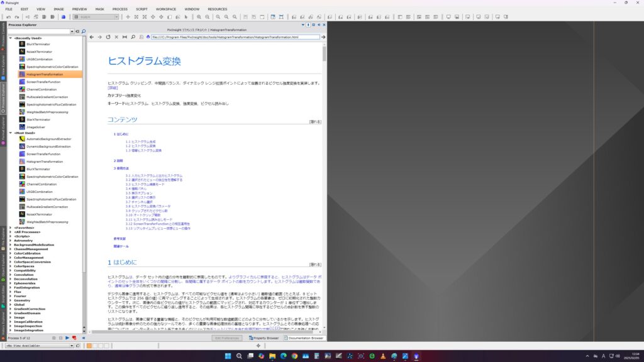Image resolution: width=644 pixels, height=362 pixels.
Task: Open LRGBCombination in Recently Used
Action: coord(39,59)
